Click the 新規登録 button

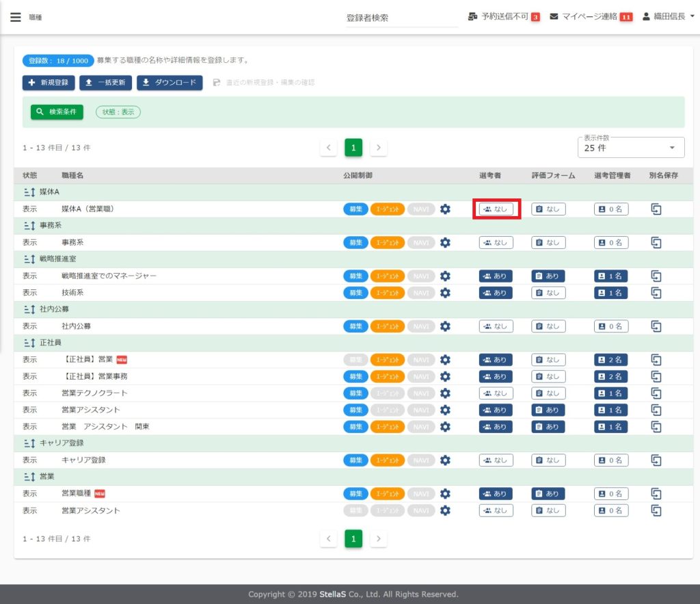pyautogui.click(x=49, y=83)
